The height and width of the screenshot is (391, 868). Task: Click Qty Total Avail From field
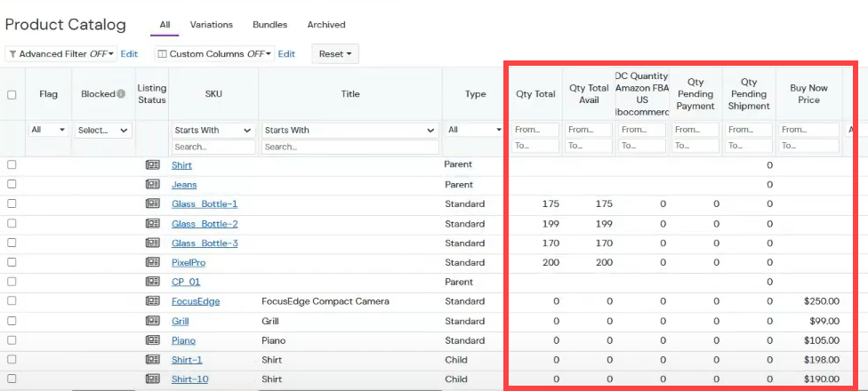coord(589,130)
